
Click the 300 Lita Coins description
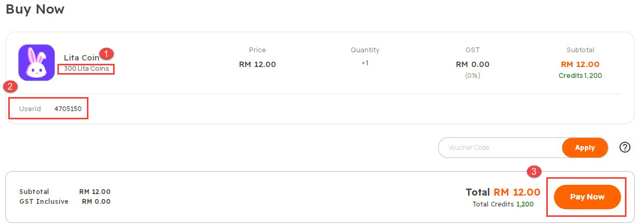pos(86,69)
